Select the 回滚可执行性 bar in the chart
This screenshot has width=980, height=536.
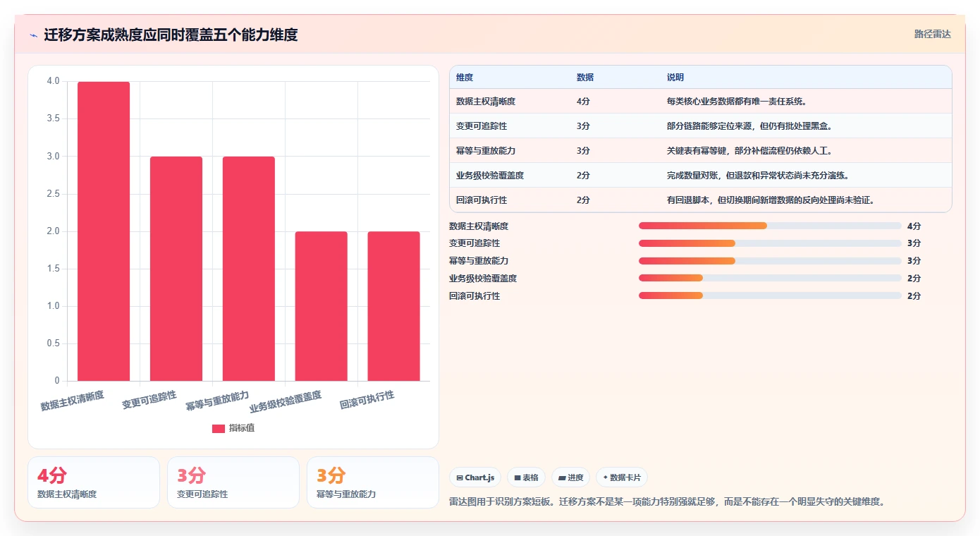click(x=394, y=306)
